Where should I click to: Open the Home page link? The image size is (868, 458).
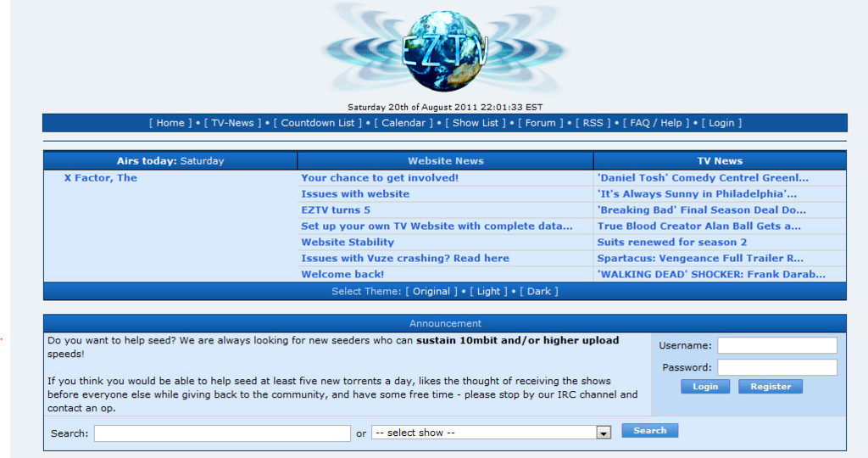click(170, 123)
